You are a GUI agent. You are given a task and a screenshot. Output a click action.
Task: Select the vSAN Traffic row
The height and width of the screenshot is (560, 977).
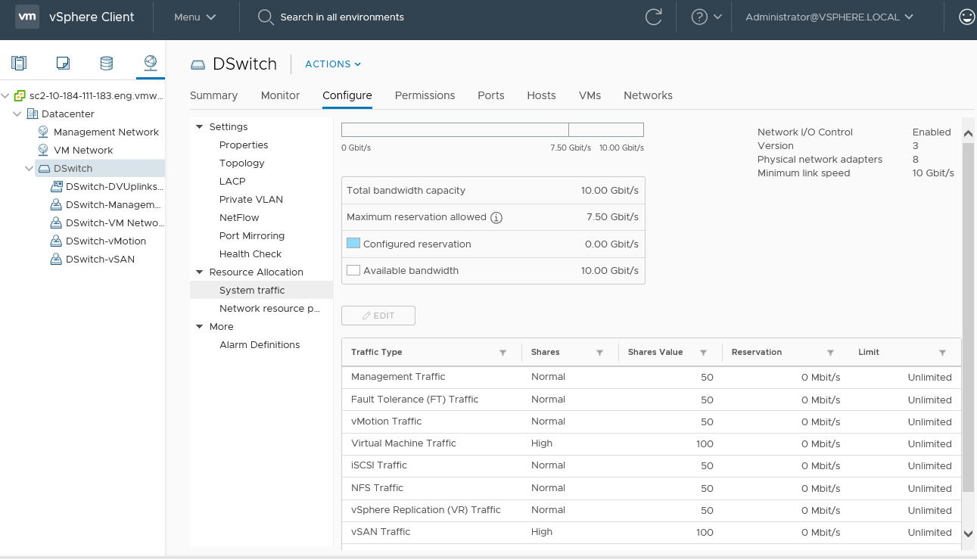coord(651,533)
